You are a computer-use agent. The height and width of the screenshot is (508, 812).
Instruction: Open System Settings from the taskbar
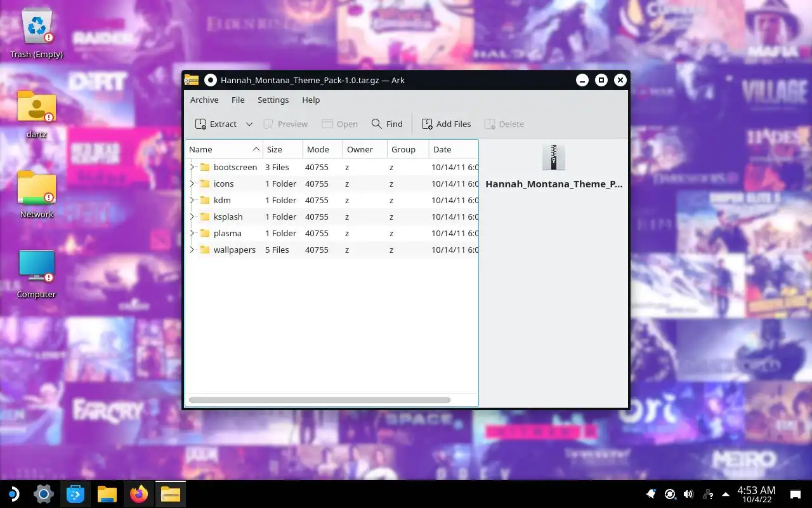[x=43, y=494]
